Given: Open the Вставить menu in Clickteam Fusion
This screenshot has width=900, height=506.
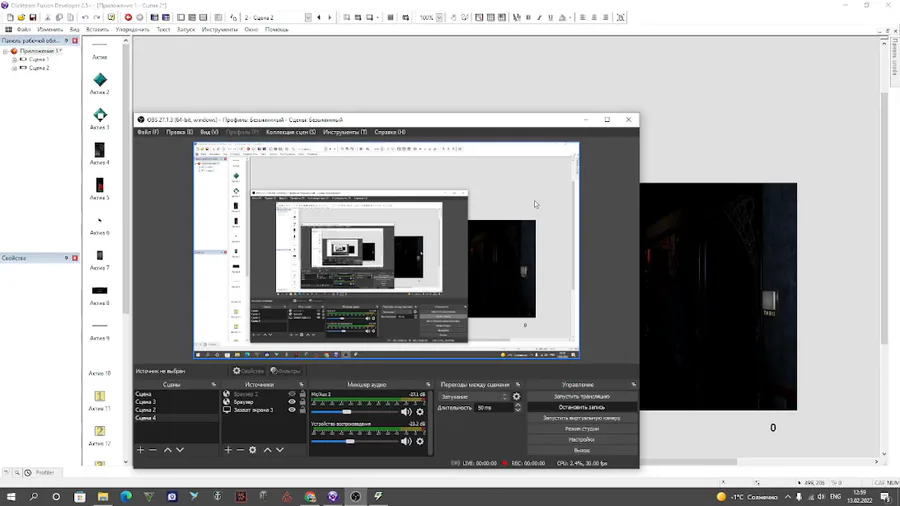Looking at the screenshot, I should [x=97, y=29].
